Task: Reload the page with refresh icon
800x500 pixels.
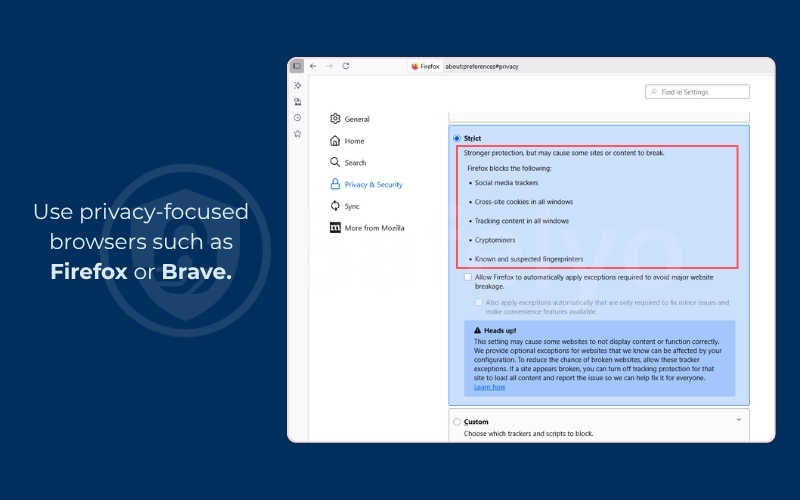Action: click(346, 66)
